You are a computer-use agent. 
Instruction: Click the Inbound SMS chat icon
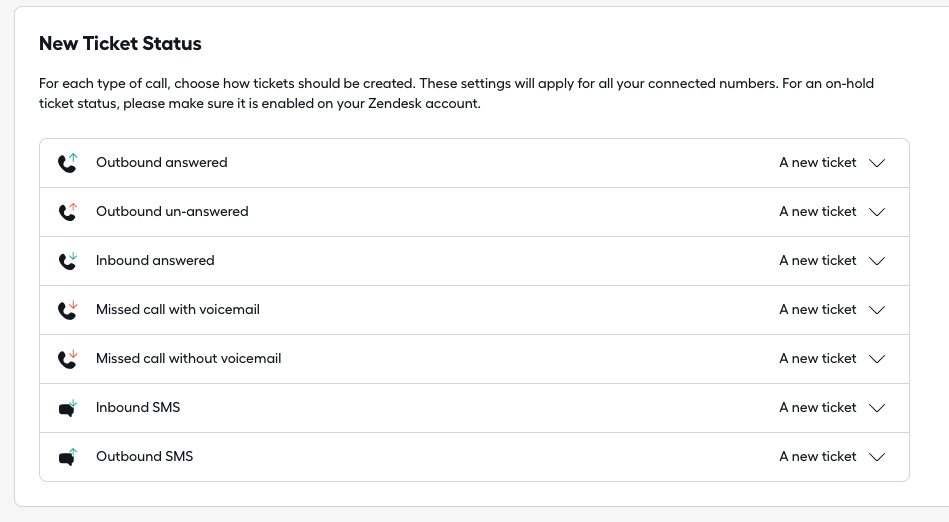[x=68, y=408]
